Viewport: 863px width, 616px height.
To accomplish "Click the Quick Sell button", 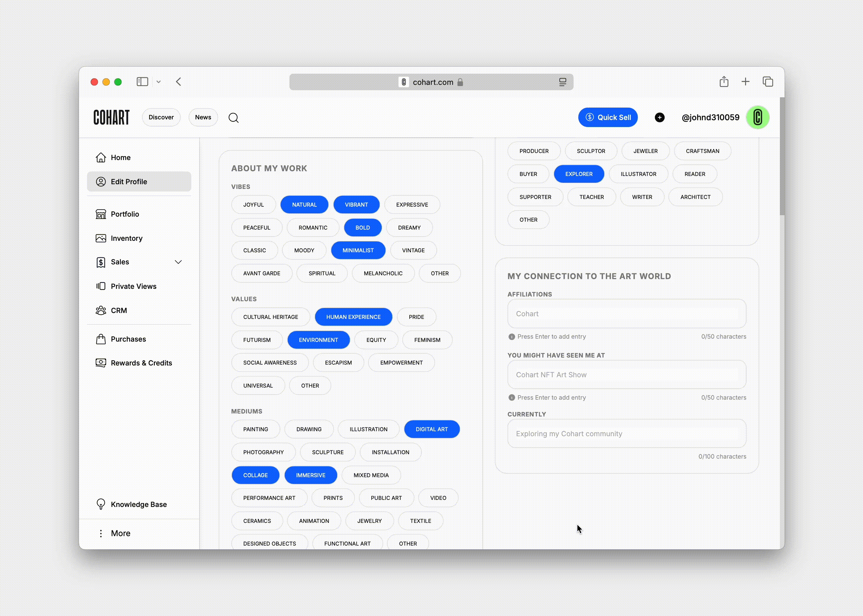I will pyautogui.click(x=608, y=117).
